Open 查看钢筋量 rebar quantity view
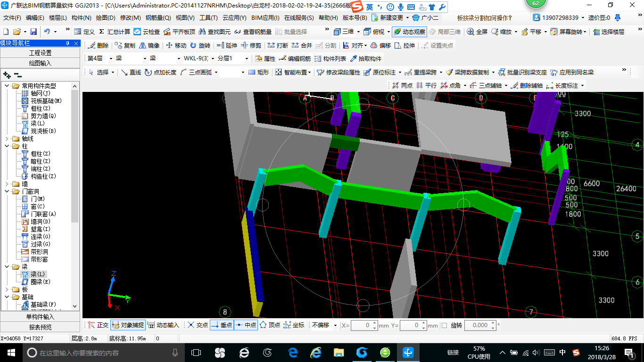The width and height of the screenshot is (644, 362). point(253,32)
